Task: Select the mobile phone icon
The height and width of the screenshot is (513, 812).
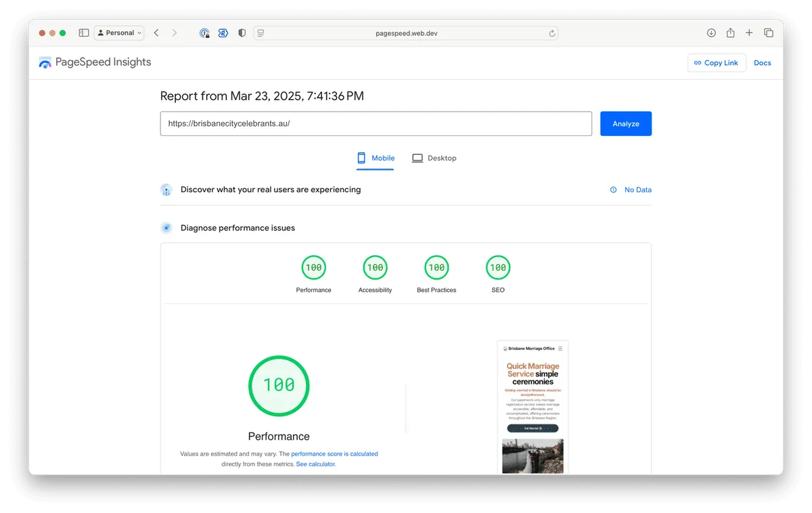Action: [361, 158]
